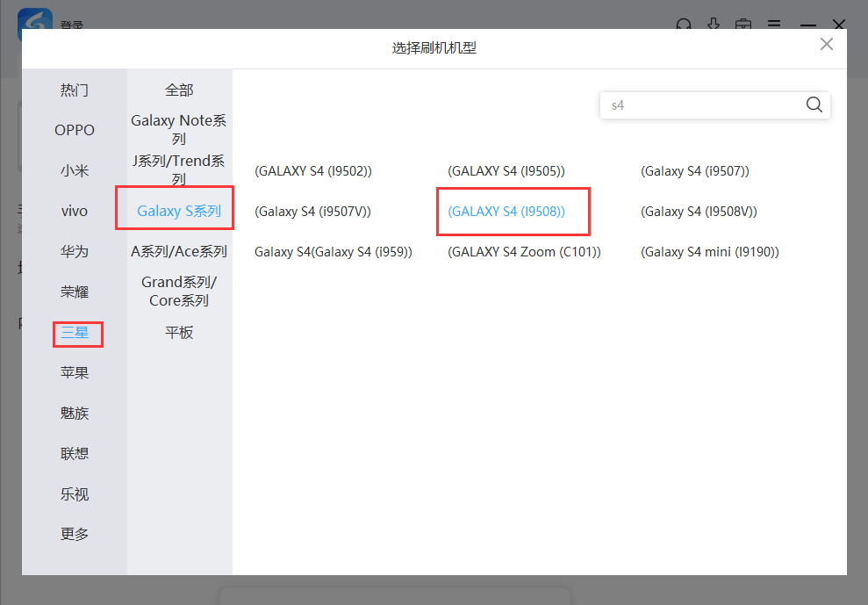Choose Galaxy S系列 series

click(x=179, y=211)
